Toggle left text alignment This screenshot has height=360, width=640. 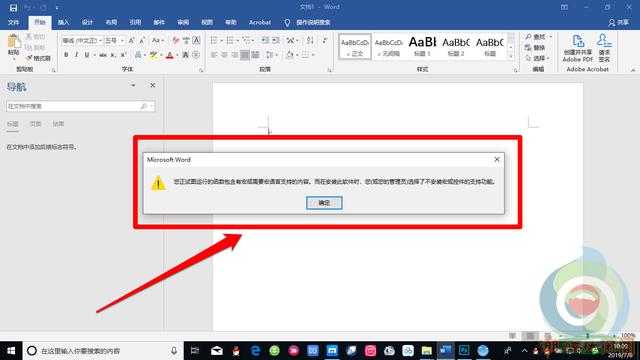[x=213, y=55]
